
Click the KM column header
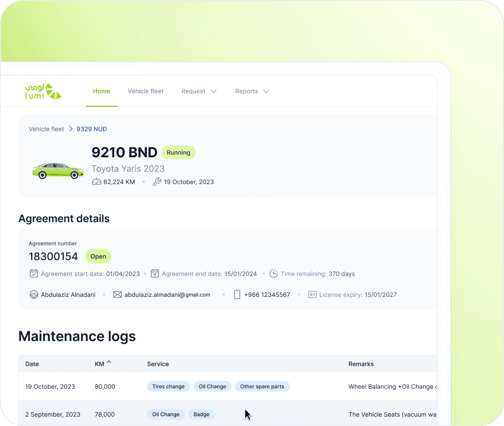point(99,364)
